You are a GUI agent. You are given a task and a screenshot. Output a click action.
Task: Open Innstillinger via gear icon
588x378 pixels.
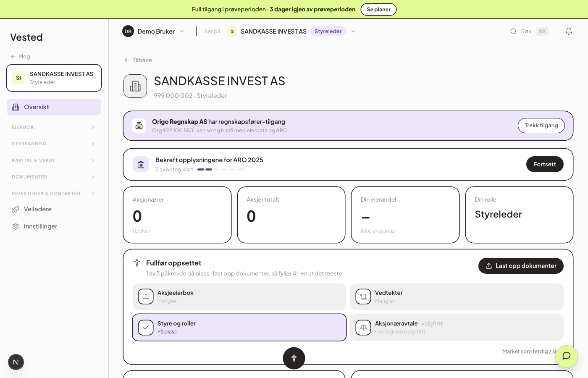(16, 226)
